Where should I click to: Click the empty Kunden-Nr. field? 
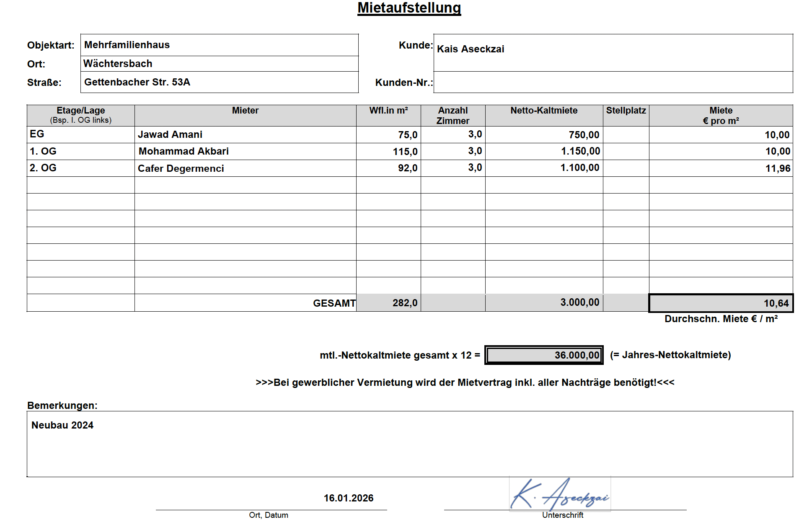pyautogui.click(x=613, y=82)
